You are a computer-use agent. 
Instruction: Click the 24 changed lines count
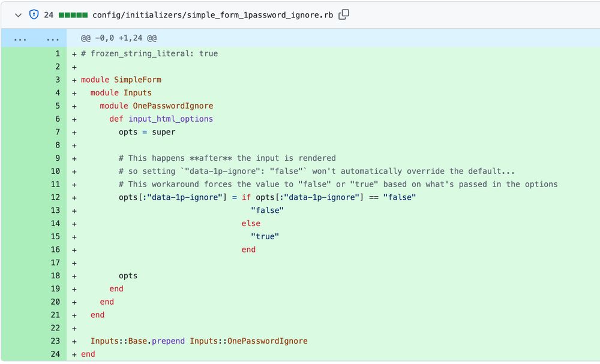click(x=49, y=15)
